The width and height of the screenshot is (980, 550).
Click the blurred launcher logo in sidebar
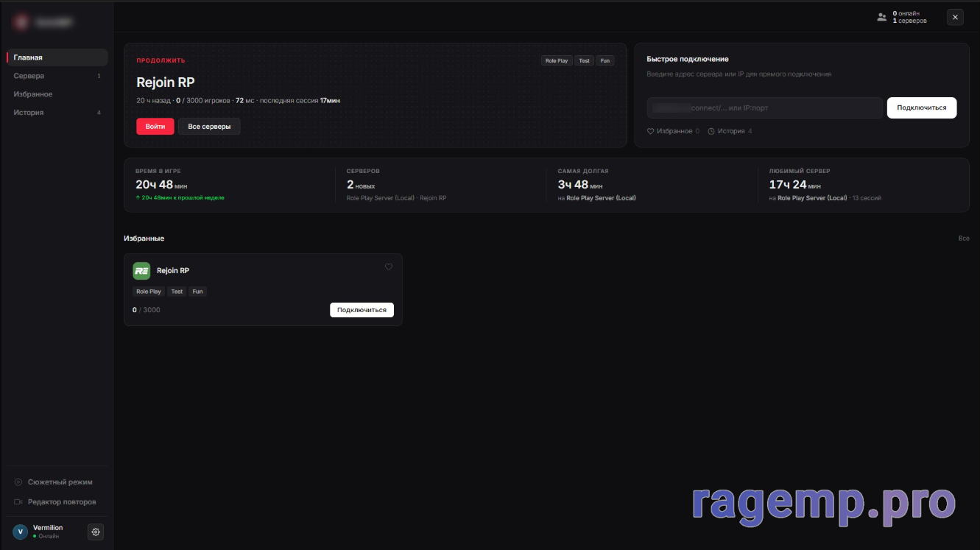coord(43,22)
